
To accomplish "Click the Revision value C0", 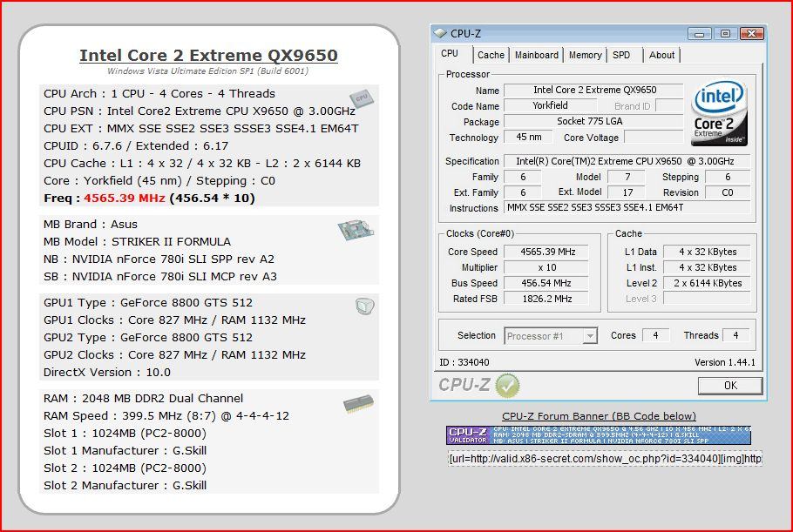I will pyautogui.click(x=728, y=192).
